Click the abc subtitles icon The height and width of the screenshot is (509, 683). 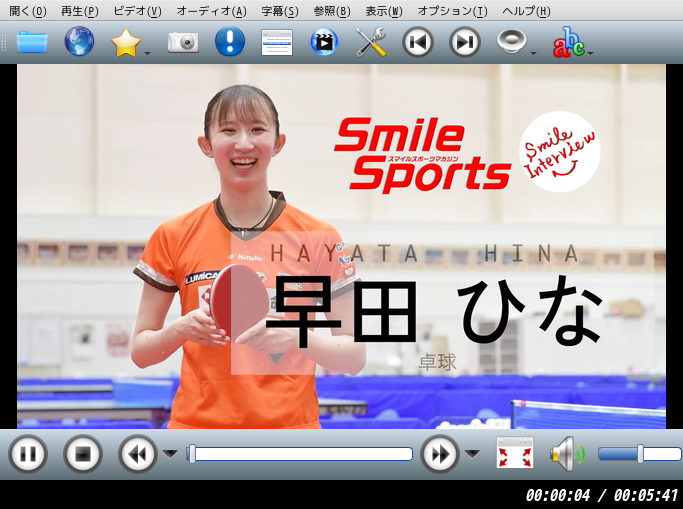568,42
